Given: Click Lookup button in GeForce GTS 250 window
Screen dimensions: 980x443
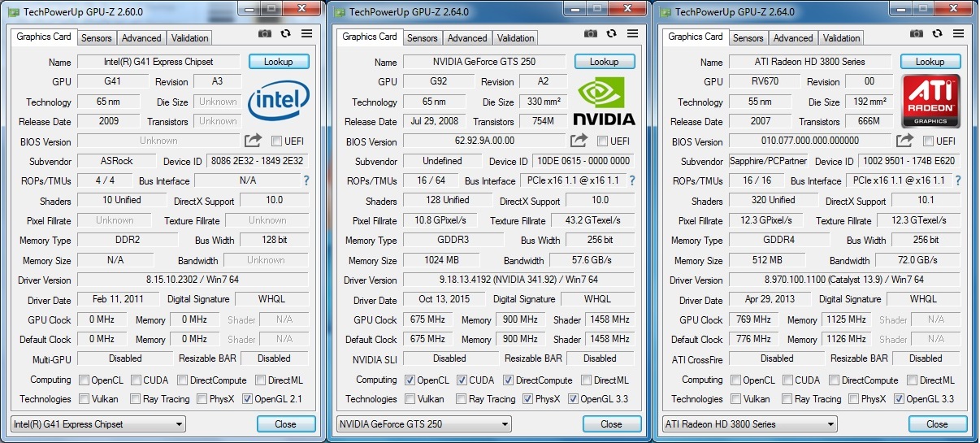Looking at the screenshot, I should coord(605,62).
